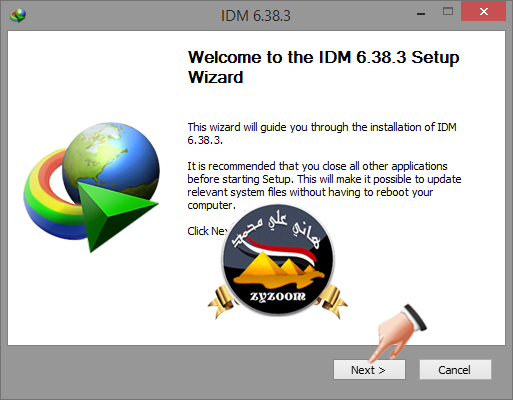This screenshot has width=513, height=400.
Task: Click the 'It is recommended that you close' paragraph
Action: point(324,186)
